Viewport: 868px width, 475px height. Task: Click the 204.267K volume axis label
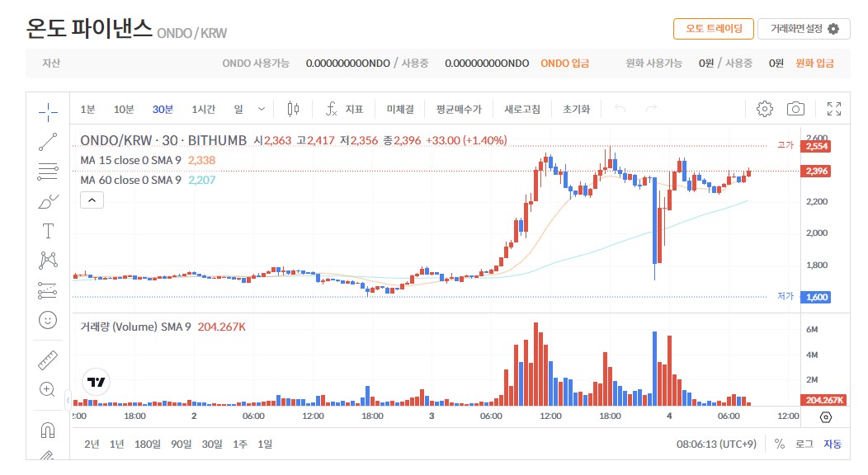pyautogui.click(x=823, y=400)
